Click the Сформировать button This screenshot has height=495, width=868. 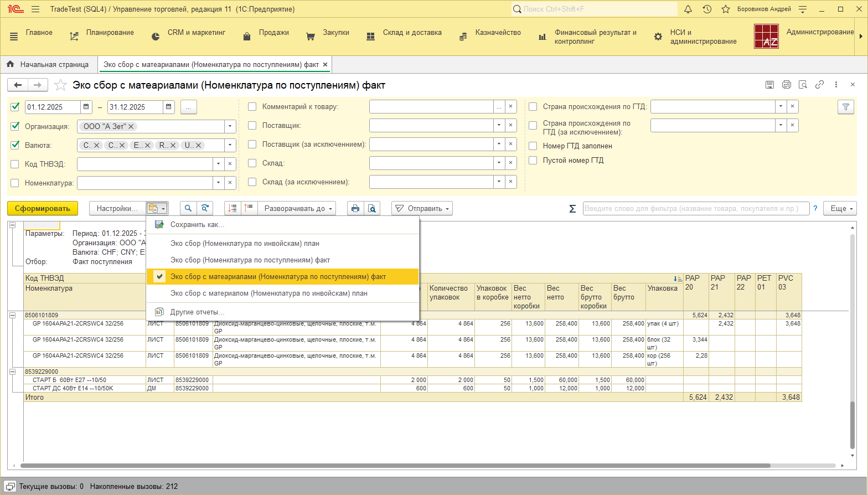click(43, 209)
